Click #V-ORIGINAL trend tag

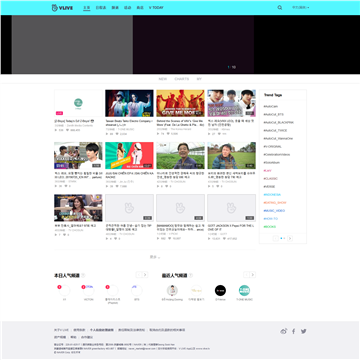pos(272,146)
